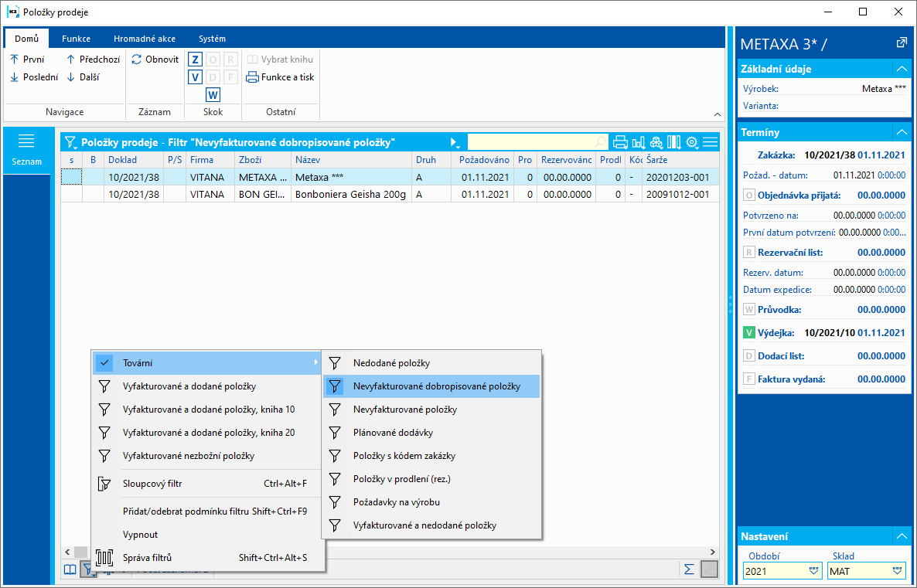Open the print icon in list header
The image size is (917, 588).
coord(621,142)
